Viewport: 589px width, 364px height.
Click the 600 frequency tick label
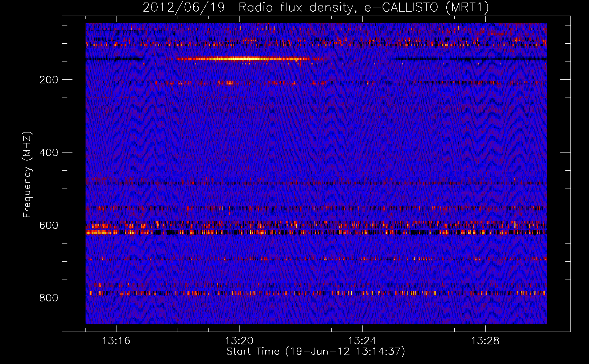49,225
